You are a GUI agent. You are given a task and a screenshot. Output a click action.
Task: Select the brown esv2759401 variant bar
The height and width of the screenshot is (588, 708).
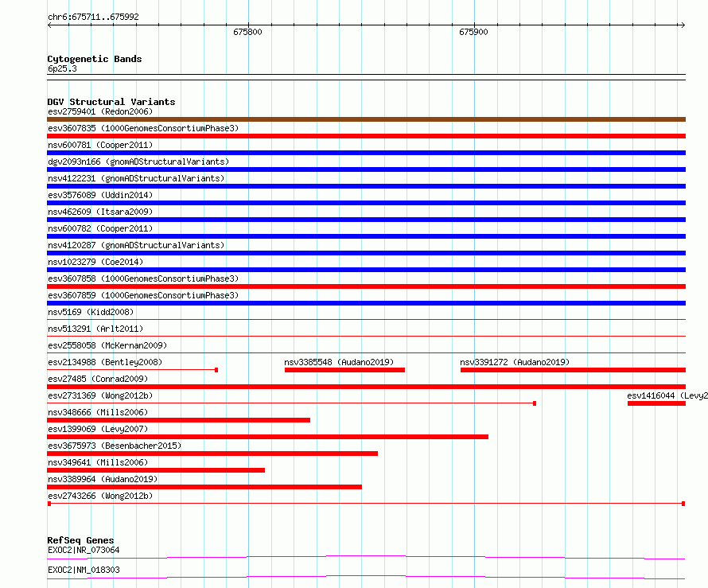(366, 119)
